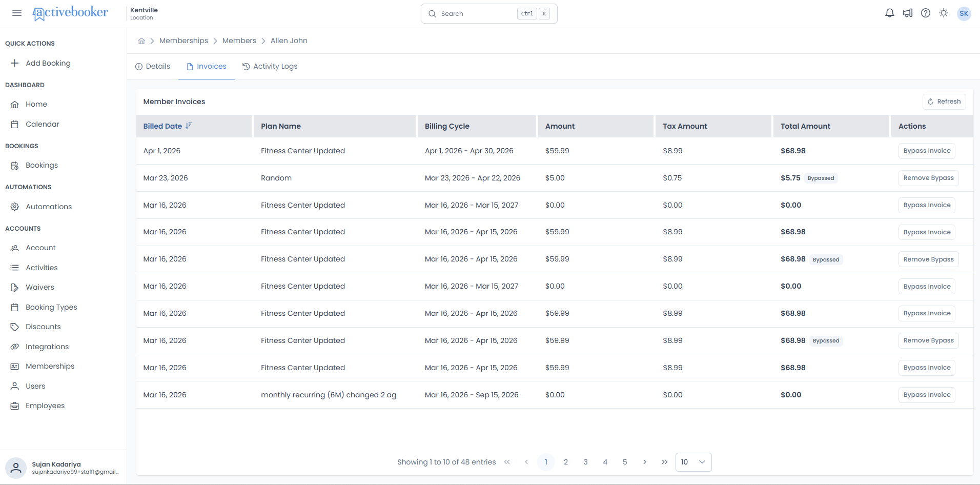Switch to the Invoices tab
This screenshot has height=485, width=980.
tap(207, 66)
